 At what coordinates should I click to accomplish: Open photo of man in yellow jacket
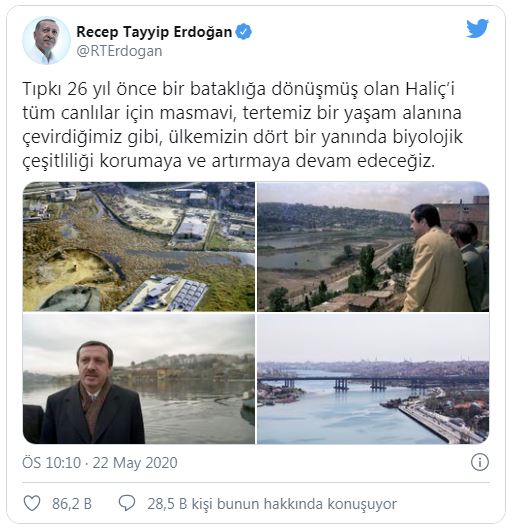[373, 246]
